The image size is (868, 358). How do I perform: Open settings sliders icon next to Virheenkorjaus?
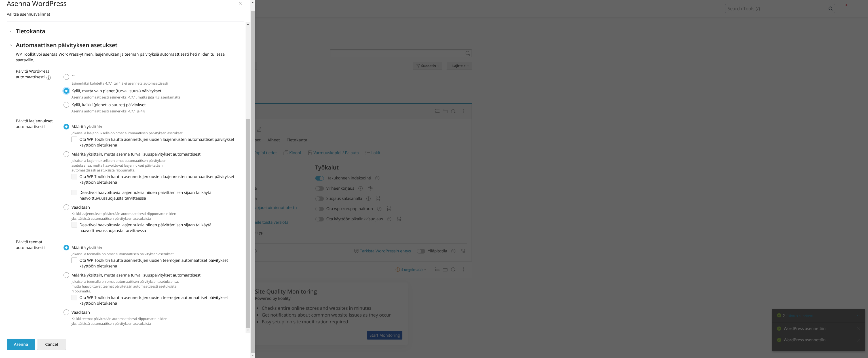(x=370, y=188)
